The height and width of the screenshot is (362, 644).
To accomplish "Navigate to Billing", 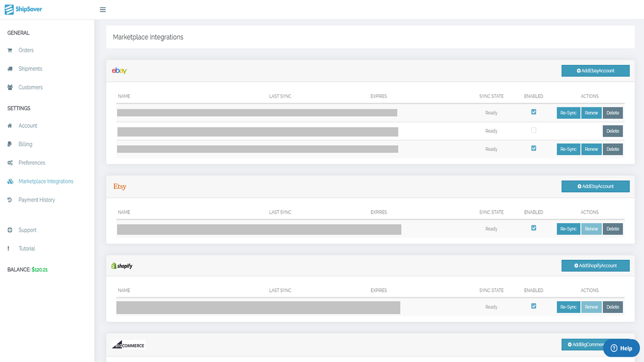I will [x=25, y=144].
